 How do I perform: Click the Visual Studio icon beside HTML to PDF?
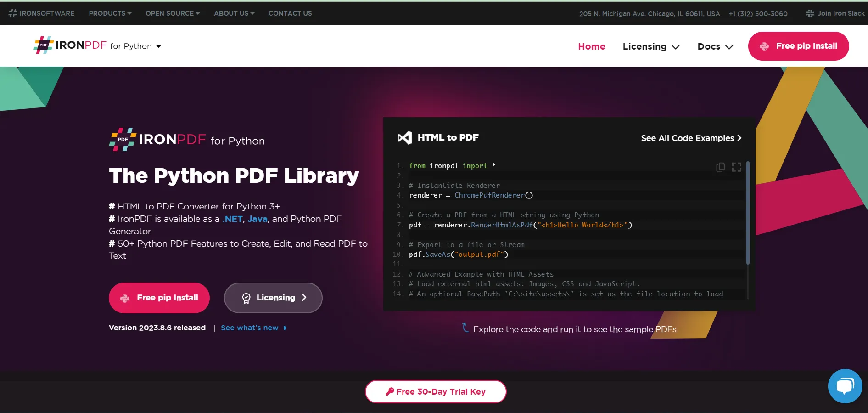pyautogui.click(x=404, y=137)
